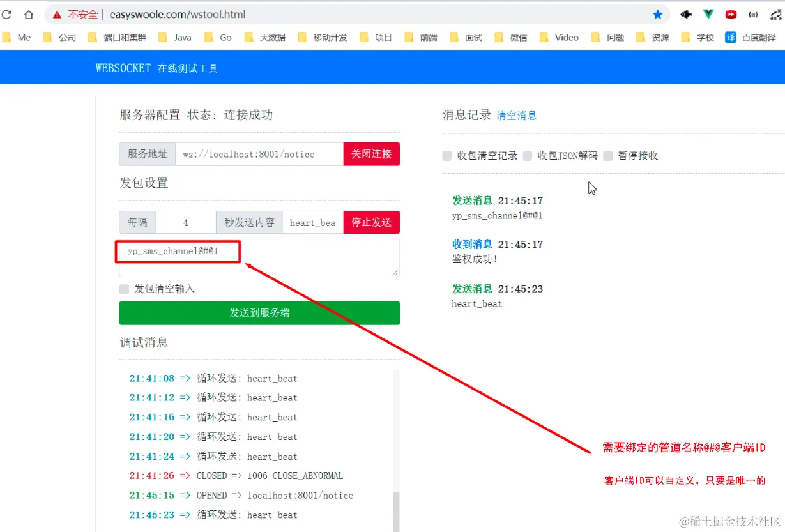Open the Me bookmark folder
Image resolution: width=785 pixels, height=532 pixels.
[17, 38]
